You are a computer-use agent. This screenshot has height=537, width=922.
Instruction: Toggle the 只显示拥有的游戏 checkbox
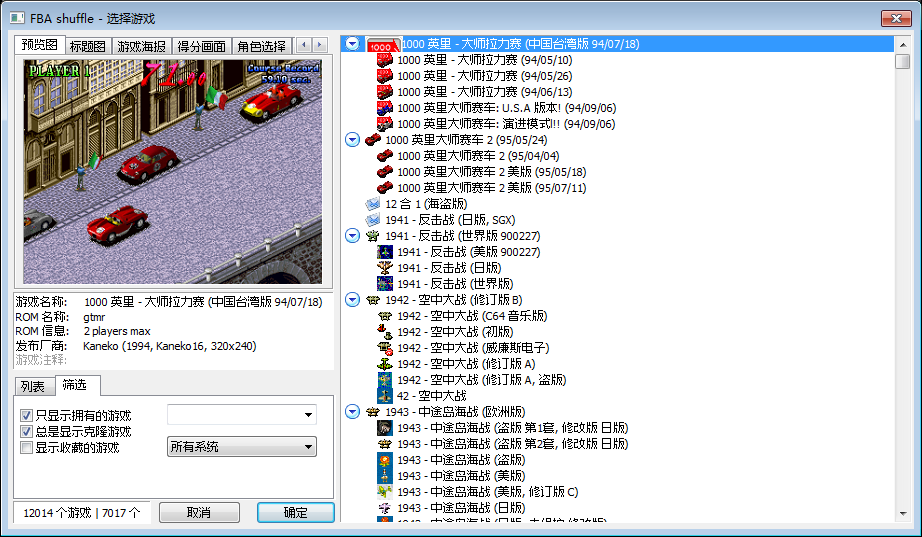[26, 416]
